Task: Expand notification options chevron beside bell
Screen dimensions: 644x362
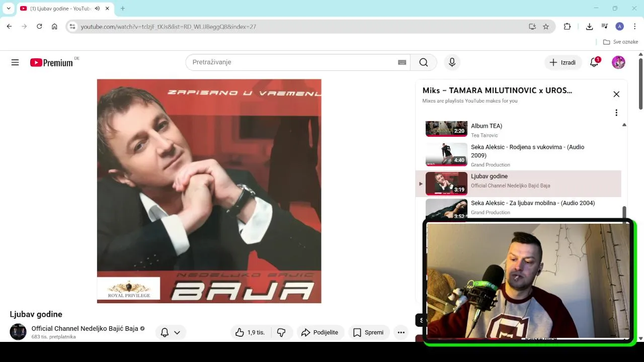Action: tap(177, 332)
